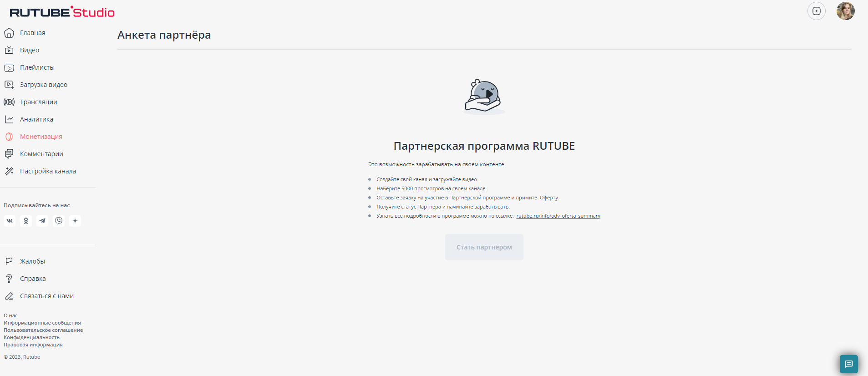
Task: Open the О нас footer link
Action: 10,315
